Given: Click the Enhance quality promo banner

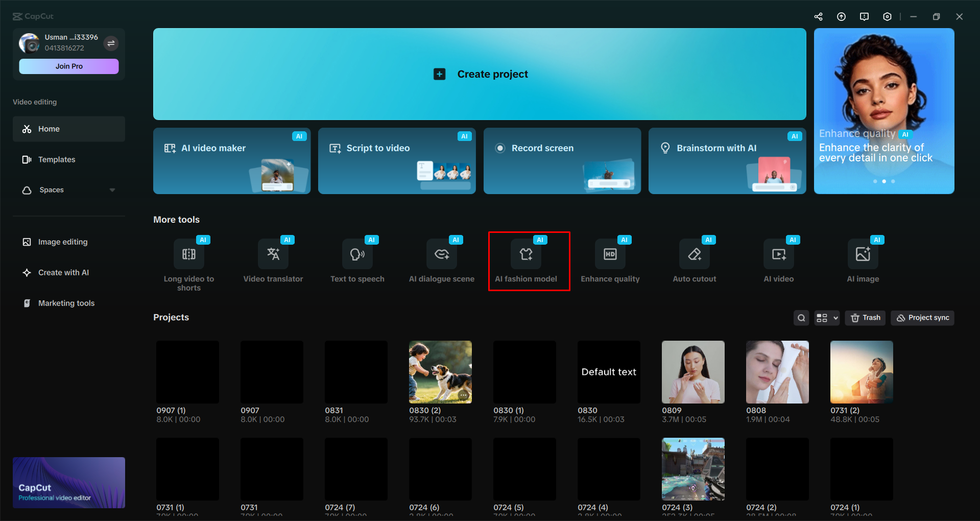Looking at the screenshot, I should click(x=884, y=111).
